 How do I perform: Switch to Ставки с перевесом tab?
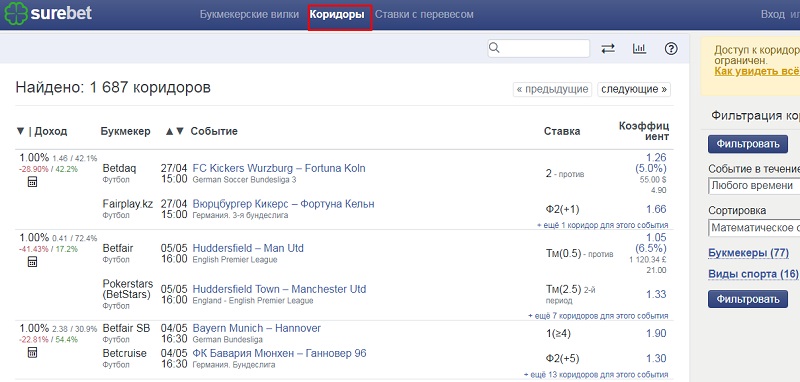tap(424, 14)
